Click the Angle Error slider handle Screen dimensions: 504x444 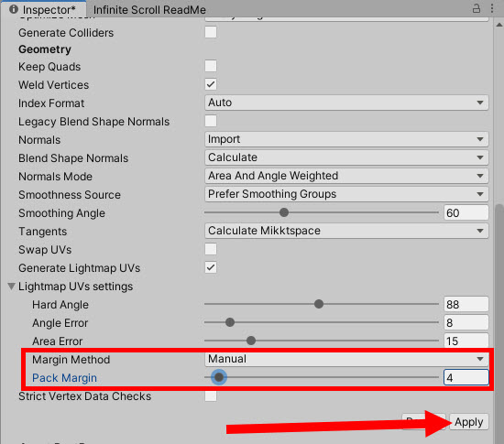coord(230,322)
